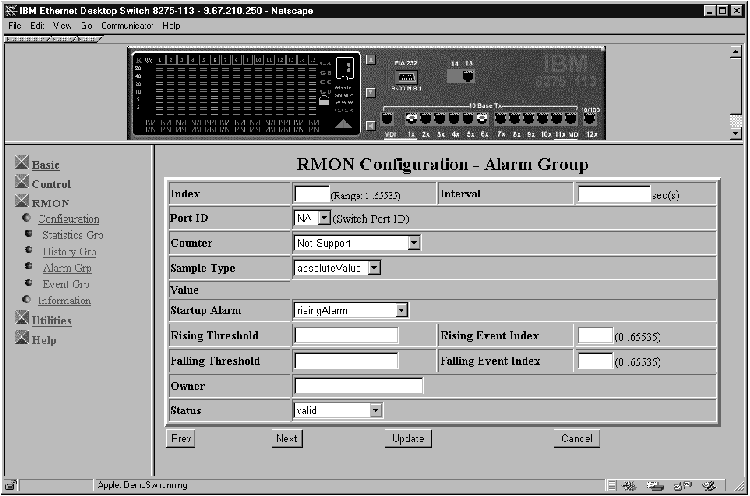Click the Cancel button
The height and width of the screenshot is (496, 750).
[577, 438]
